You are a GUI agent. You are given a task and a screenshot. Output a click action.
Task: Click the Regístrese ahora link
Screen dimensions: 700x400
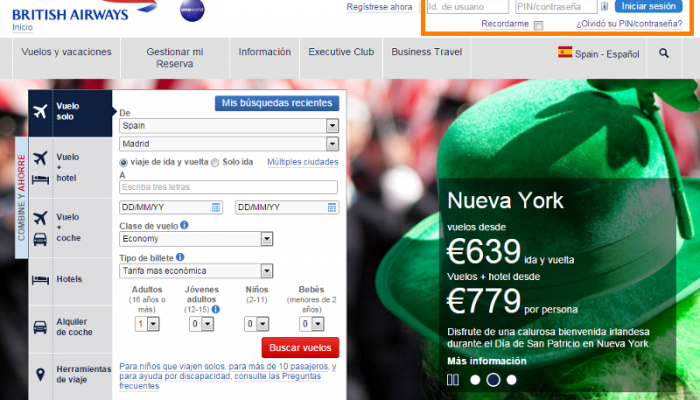tap(379, 7)
